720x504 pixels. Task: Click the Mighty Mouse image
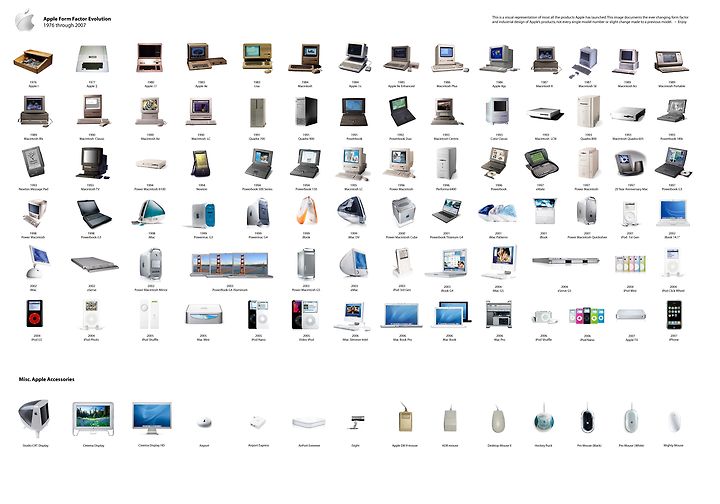coord(674,422)
